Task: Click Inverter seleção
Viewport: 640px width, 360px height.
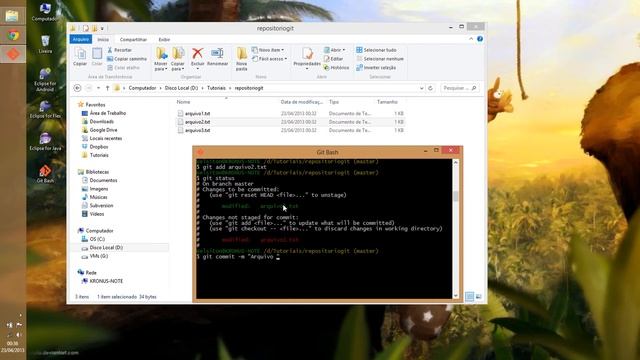Action: [x=376, y=68]
